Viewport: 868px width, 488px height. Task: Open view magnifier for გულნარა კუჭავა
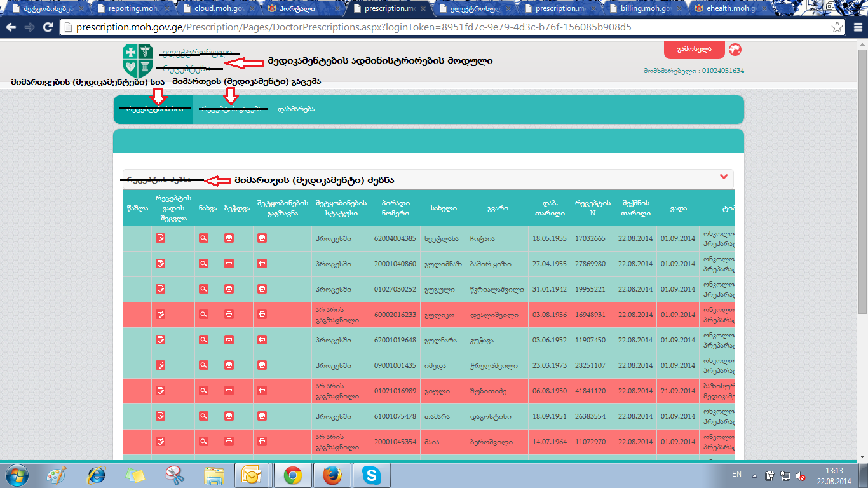coord(203,340)
